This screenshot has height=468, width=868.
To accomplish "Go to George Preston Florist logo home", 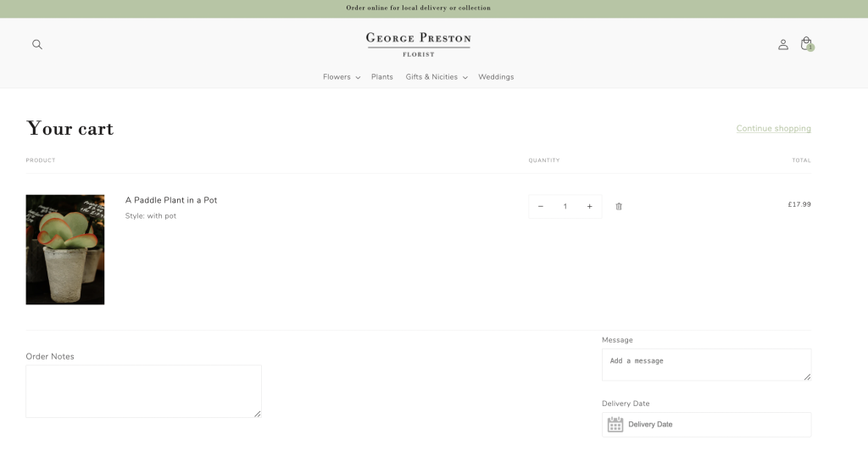I will [419, 44].
